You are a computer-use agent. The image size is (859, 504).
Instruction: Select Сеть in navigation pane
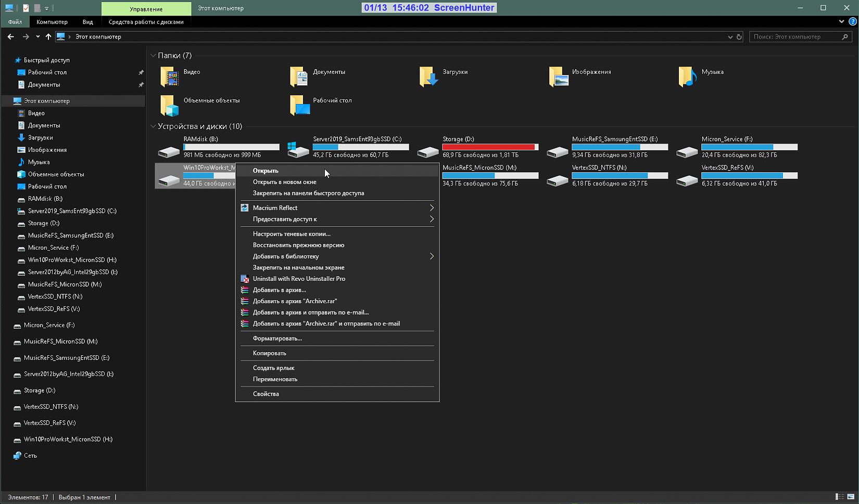(30, 456)
